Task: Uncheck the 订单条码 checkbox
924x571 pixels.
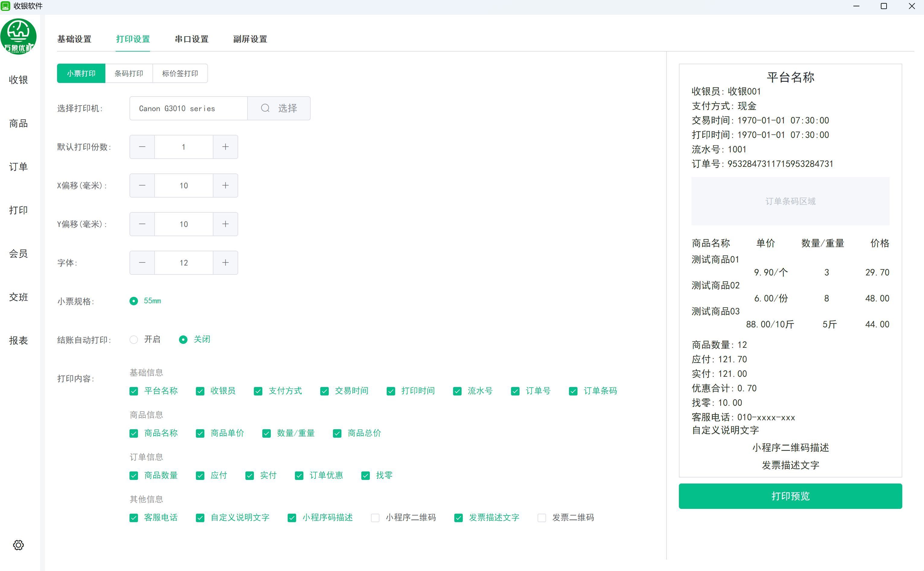Action: (573, 391)
